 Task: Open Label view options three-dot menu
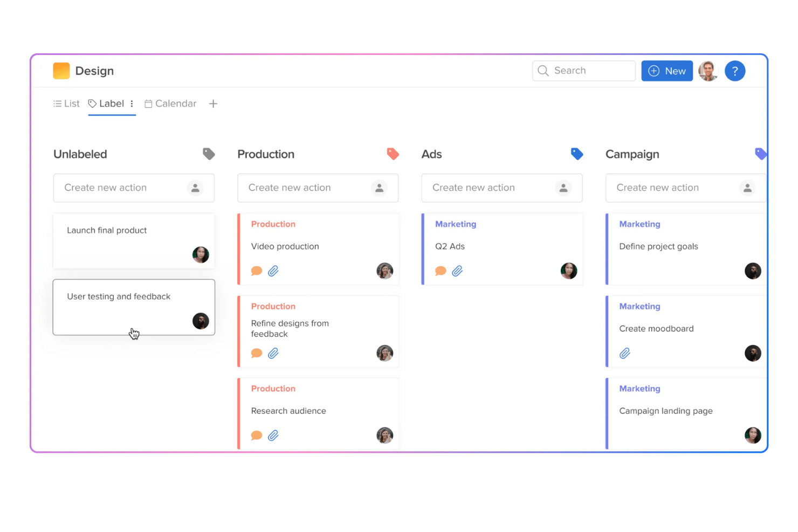132,104
